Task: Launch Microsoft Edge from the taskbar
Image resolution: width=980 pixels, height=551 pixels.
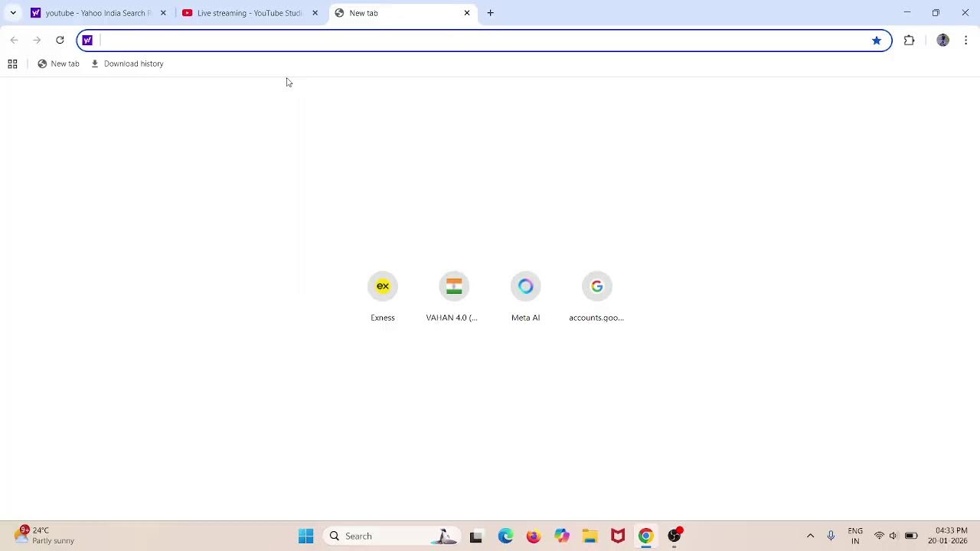Action: pyautogui.click(x=505, y=536)
